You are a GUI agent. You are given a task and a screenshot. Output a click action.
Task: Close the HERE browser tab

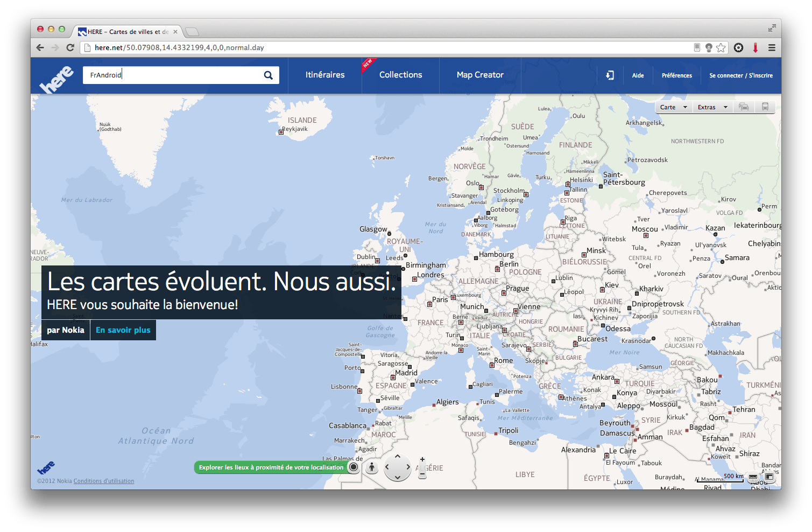click(x=175, y=32)
